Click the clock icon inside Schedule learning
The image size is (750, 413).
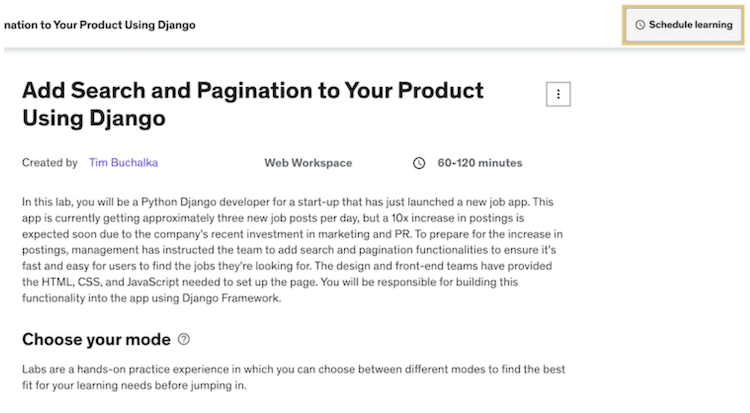click(640, 25)
